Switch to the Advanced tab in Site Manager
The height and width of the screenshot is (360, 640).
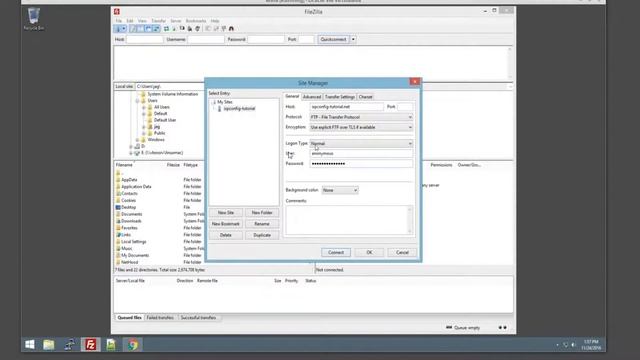[312, 97]
